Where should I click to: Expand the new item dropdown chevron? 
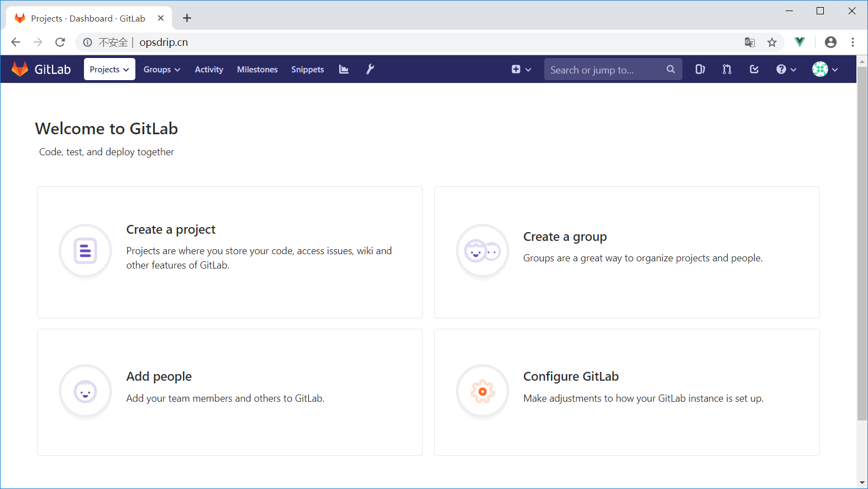[x=528, y=70]
